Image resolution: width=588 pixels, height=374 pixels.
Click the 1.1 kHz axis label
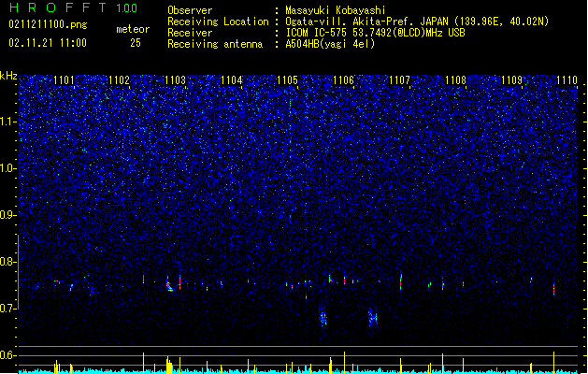(x=8, y=122)
